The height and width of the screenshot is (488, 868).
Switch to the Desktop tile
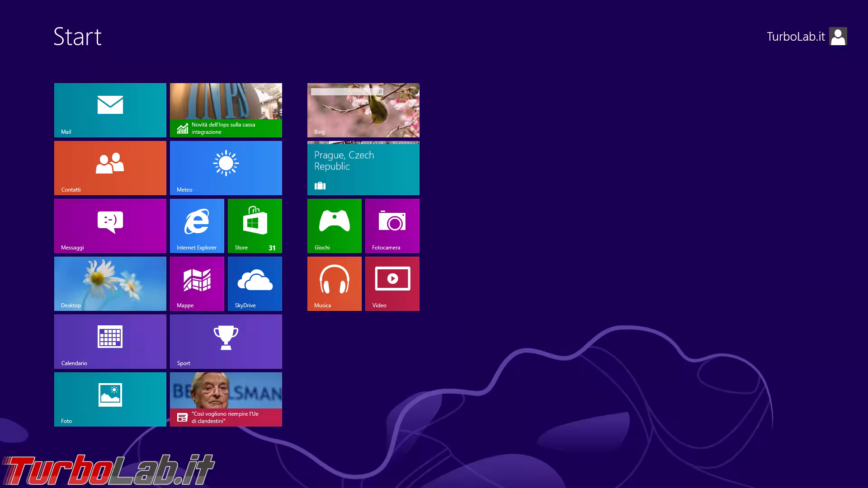(110, 283)
